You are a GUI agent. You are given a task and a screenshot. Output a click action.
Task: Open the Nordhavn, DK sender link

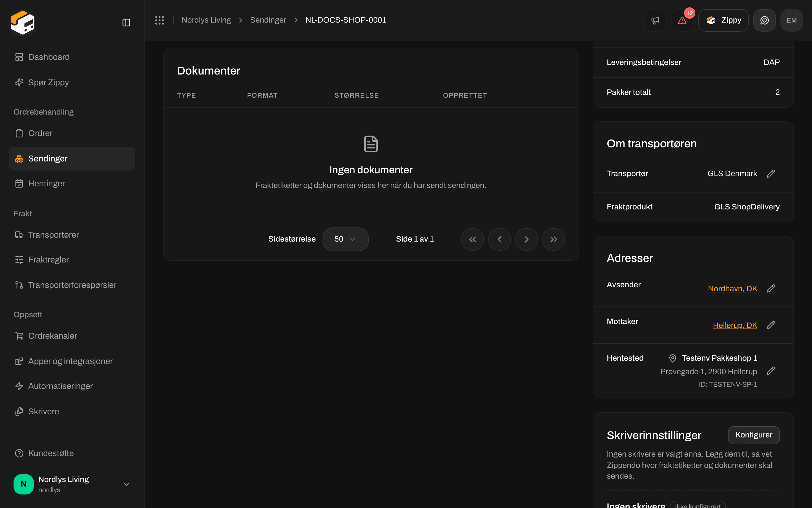click(x=732, y=289)
